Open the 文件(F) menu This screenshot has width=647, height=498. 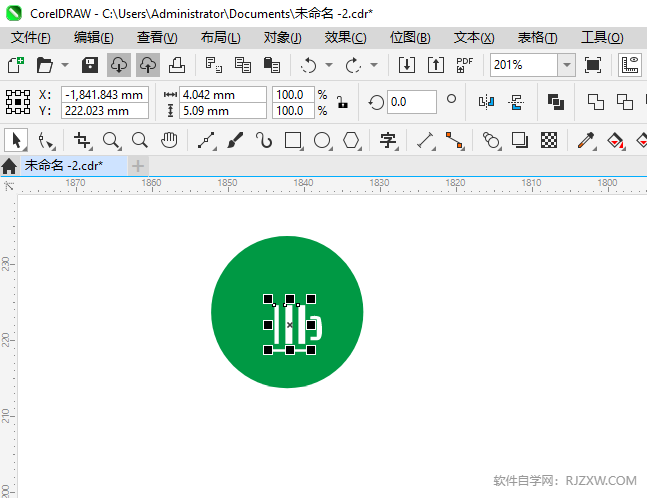[x=31, y=38]
